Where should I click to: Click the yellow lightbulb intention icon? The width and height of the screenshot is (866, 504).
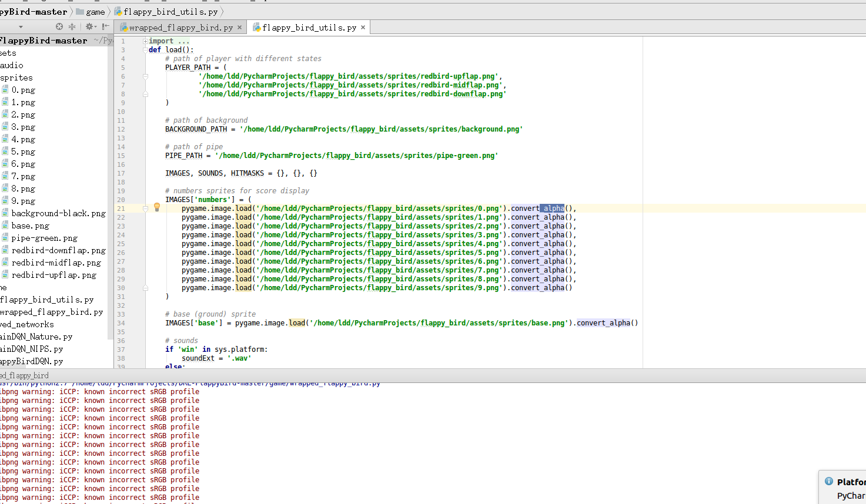point(157,207)
